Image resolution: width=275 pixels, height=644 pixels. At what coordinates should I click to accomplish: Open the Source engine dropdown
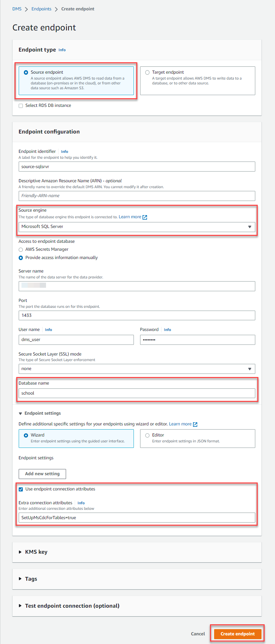[x=137, y=227]
